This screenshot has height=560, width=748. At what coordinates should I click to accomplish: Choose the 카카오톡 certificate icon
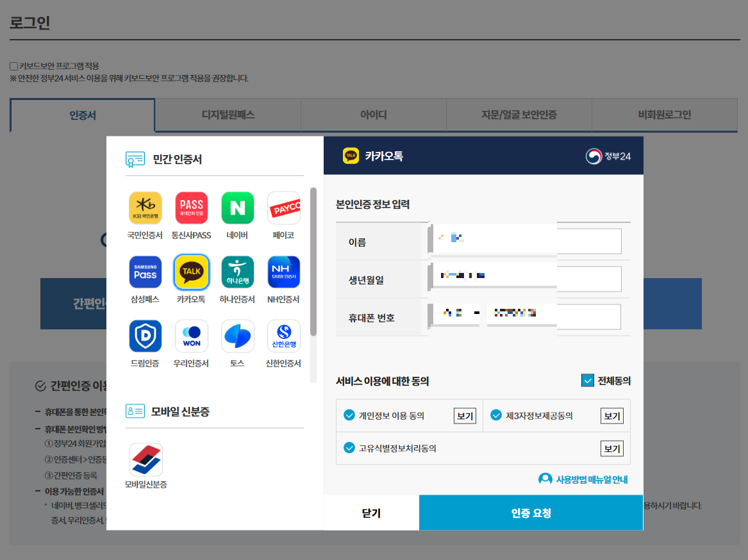click(x=191, y=272)
